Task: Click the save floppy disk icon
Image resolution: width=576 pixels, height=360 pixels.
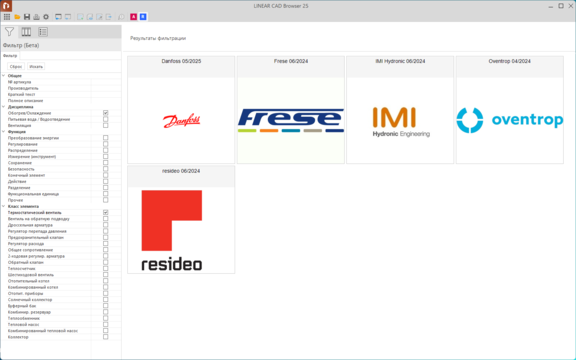Action: click(x=27, y=17)
